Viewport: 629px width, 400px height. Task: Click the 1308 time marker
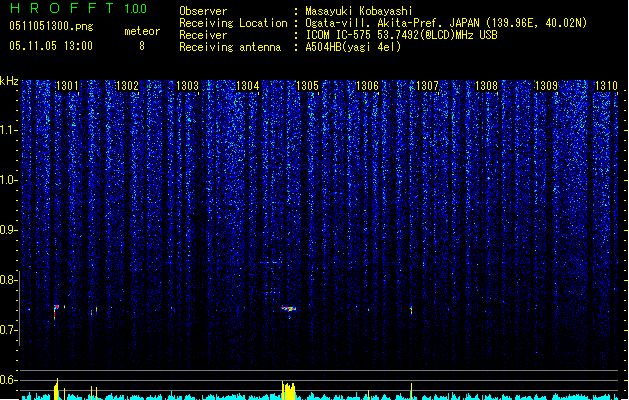click(487, 86)
